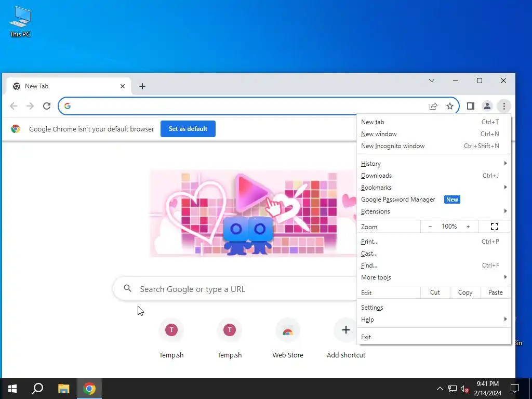Viewport: 532px width, 399px height.
Task: Click the share page icon in address bar
Action: click(x=433, y=106)
